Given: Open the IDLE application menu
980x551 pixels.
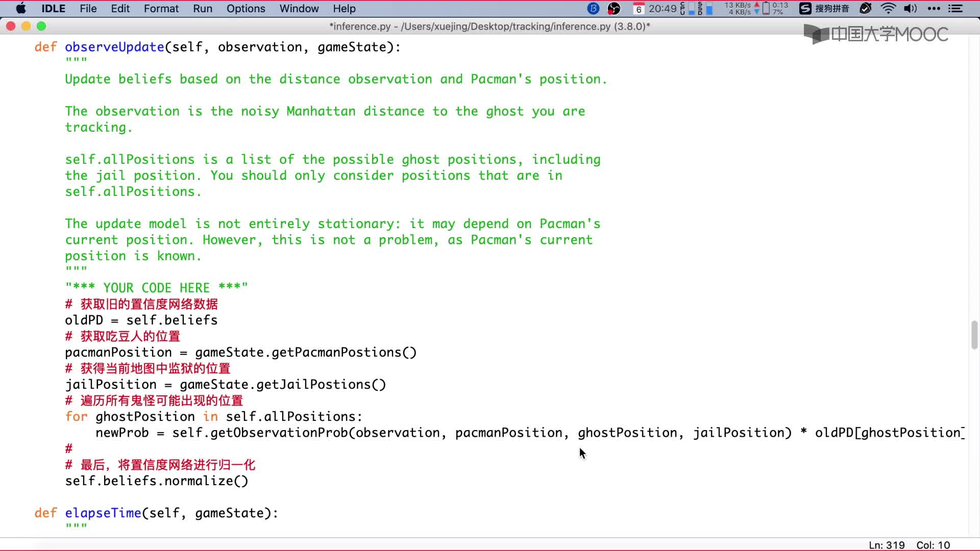Looking at the screenshot, I should point(54,9).
